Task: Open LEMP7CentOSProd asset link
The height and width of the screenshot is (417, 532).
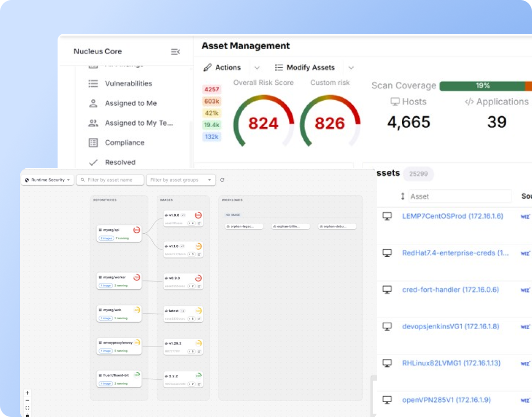Action: [452, 216]
